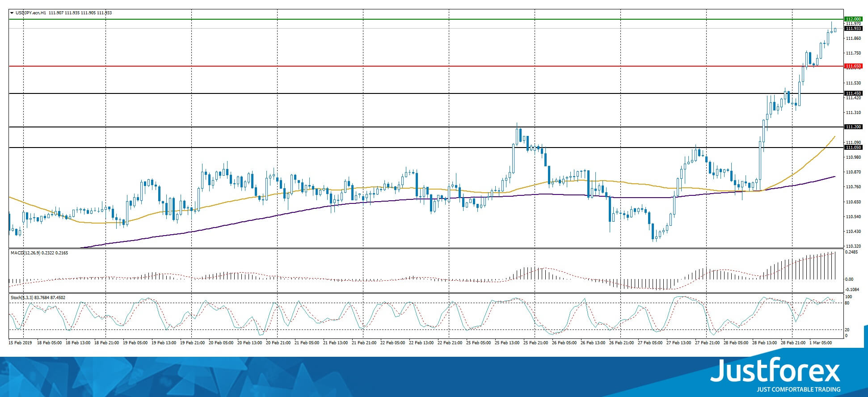Viewport: 868px width, 397px height.
Task: Click the 80 level on the Stochastic scale
Action: [x=847, y=303]
